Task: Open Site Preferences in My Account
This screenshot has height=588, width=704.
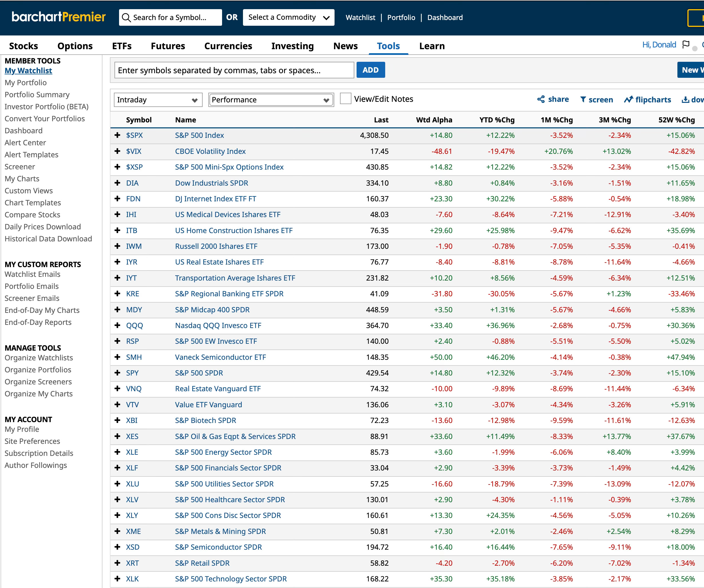Action: point(33,441)
